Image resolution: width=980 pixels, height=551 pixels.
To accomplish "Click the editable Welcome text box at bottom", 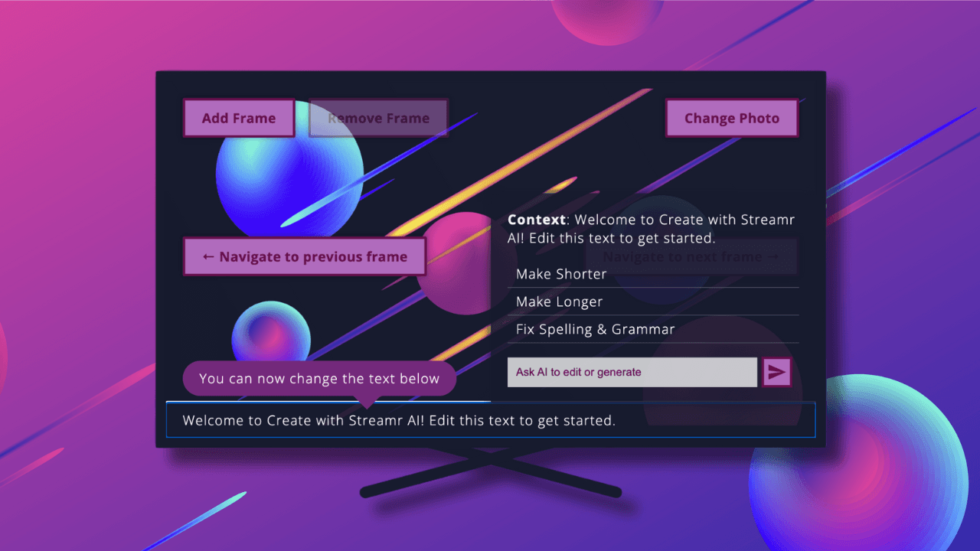I will tap(490, 420).
